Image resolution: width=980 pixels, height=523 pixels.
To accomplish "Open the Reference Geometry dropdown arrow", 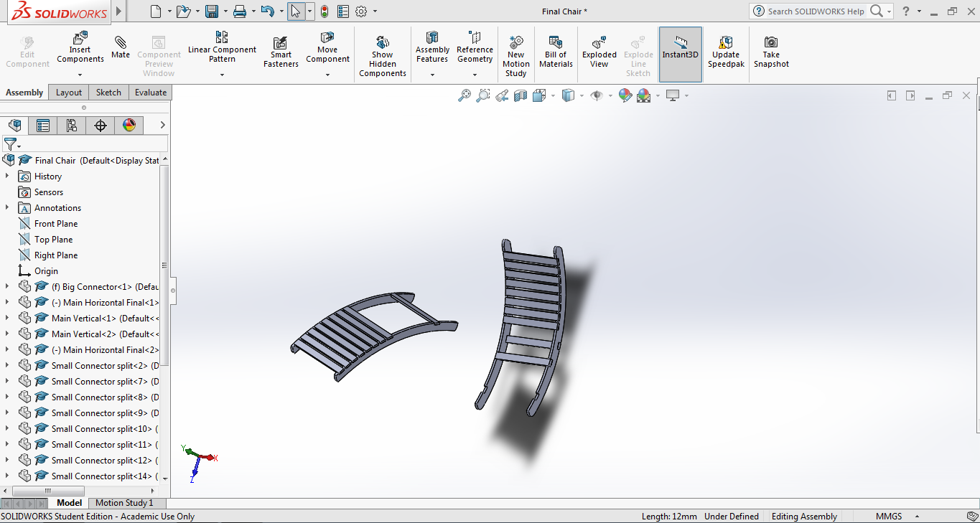I will point(475,75).
